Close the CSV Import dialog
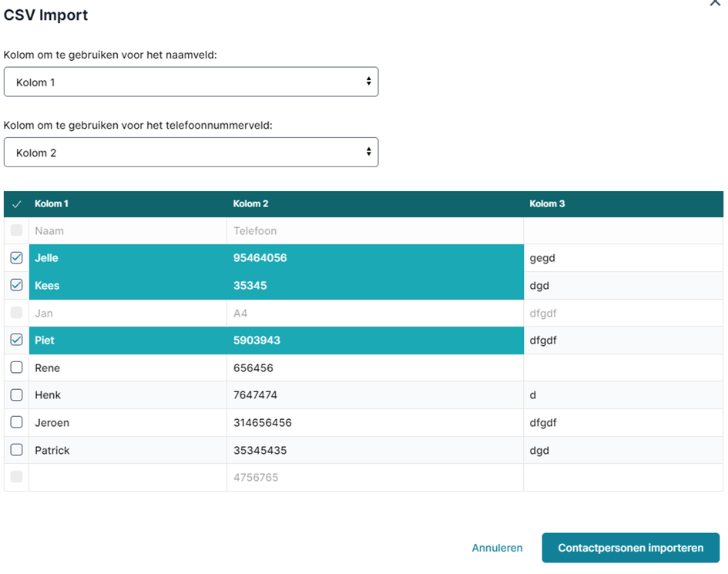The width and height of the screenshot is (728, 574). pos(715,3)
